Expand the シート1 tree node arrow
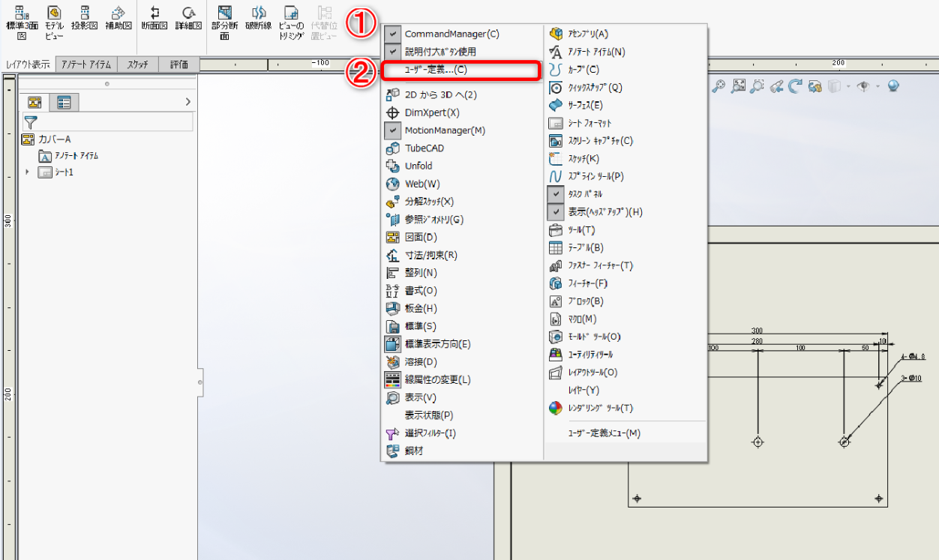 pos(28,172)
